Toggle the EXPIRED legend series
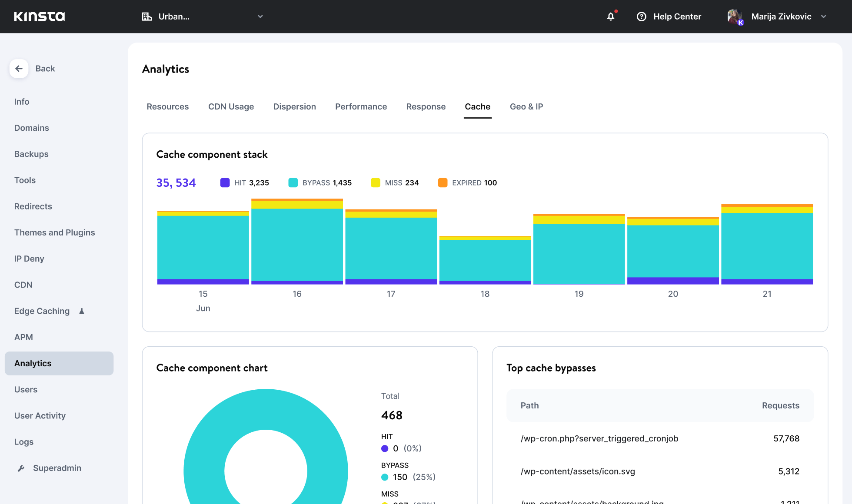Image resolution: width=852 pixels, height=504 pixels. (468, 183)
